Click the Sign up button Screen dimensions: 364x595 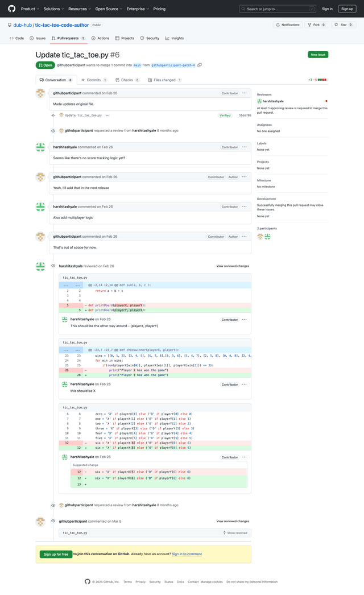(x=347, y=9)
